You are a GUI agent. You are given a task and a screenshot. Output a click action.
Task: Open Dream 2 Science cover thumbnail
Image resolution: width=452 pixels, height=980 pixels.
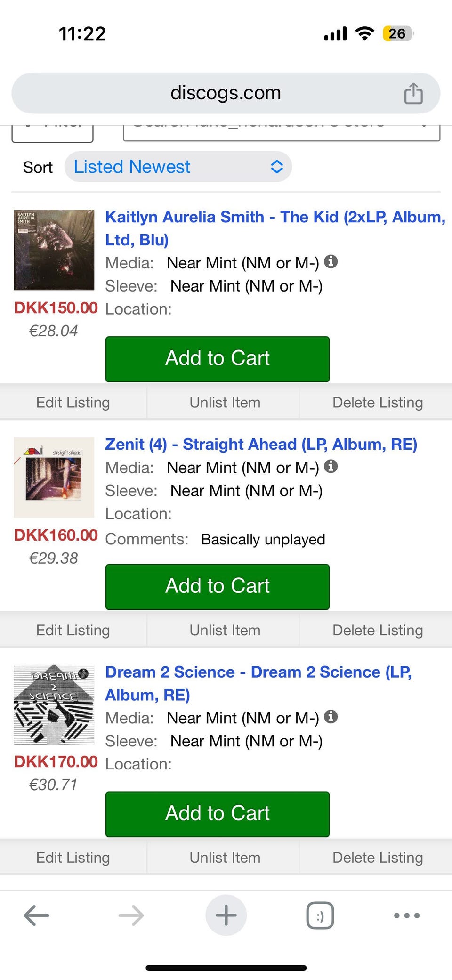(54, 705)
